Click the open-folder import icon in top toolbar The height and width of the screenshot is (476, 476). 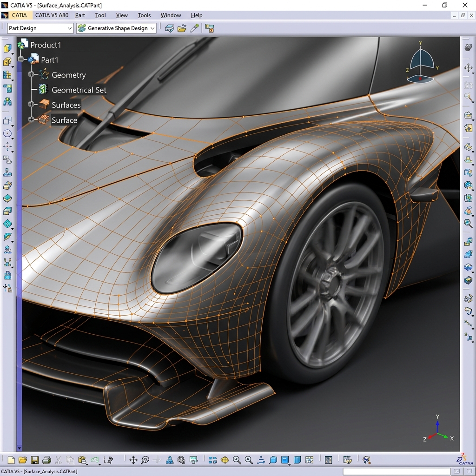182,28
